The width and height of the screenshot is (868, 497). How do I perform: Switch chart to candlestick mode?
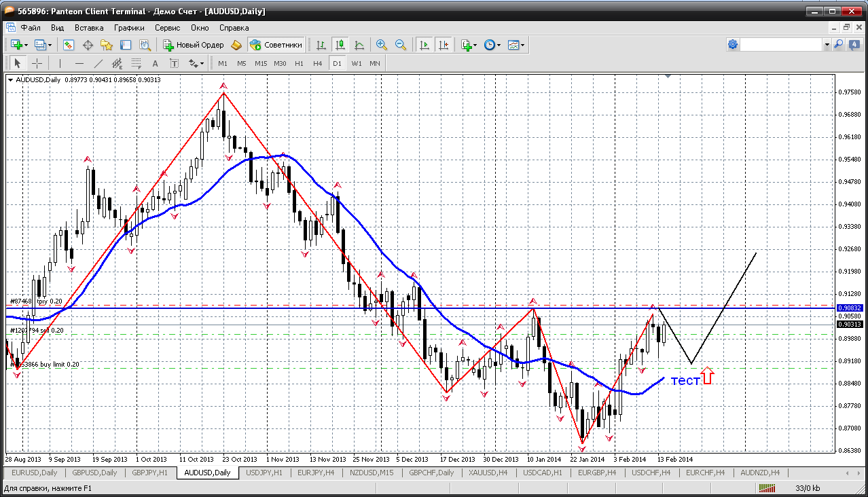(340, 45)
